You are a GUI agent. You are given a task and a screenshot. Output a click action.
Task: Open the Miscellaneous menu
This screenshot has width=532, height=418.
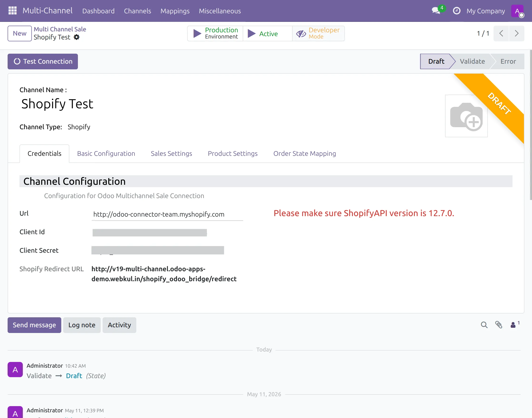(220, 11)
